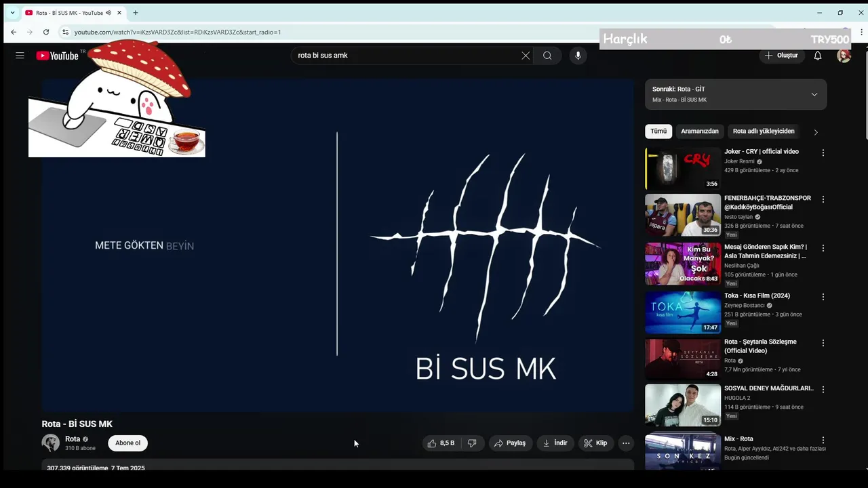Select the Tümü filter chip
Viewport: 868px width, 488px height.
point(658,131)
